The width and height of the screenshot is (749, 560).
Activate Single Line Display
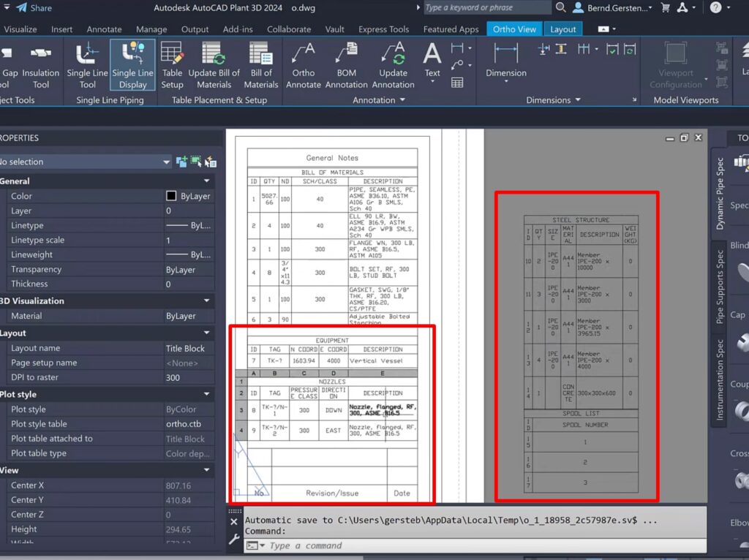click(x=132, y=65)
